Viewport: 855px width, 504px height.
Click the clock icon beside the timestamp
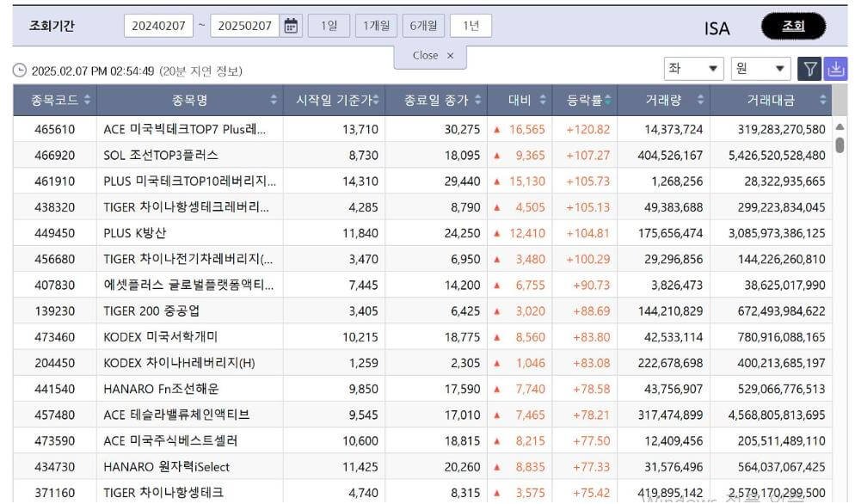tap(20, 71)
